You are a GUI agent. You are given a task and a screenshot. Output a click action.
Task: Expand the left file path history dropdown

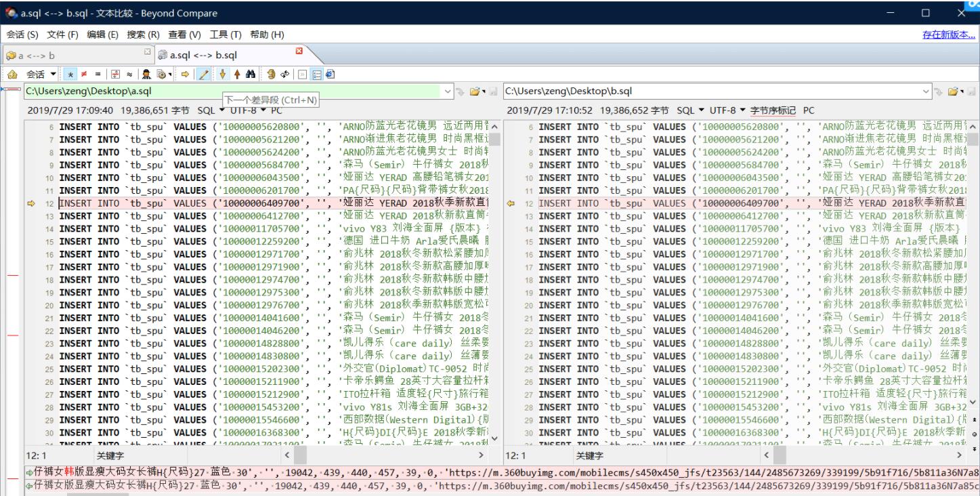[x=446, y=91]
